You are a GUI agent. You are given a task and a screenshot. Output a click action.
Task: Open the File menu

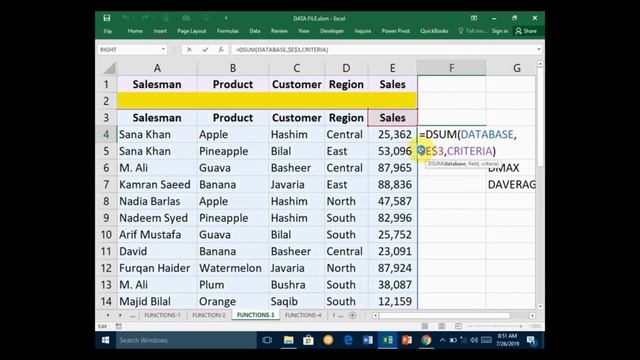107,31
